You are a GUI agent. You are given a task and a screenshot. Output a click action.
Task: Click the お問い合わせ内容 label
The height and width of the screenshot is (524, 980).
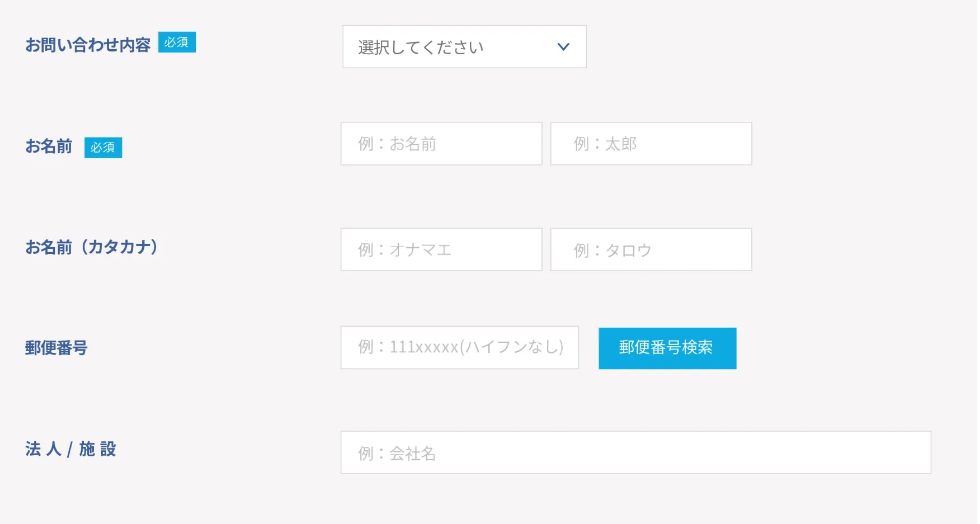pyautogui.click(x=88, y=45)
